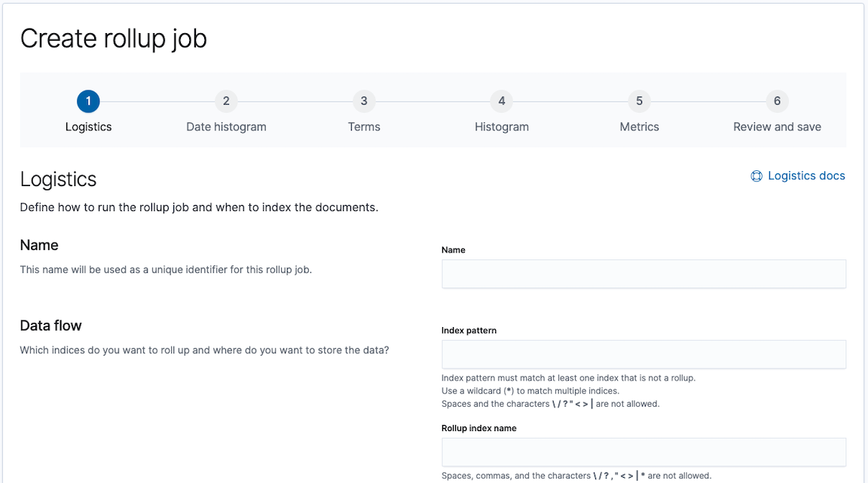Image resolution: width=868 pixels, height=483 pixels.
Task: Select the Logistics step label
Action: pyautogui.click(x=88, y=127)
